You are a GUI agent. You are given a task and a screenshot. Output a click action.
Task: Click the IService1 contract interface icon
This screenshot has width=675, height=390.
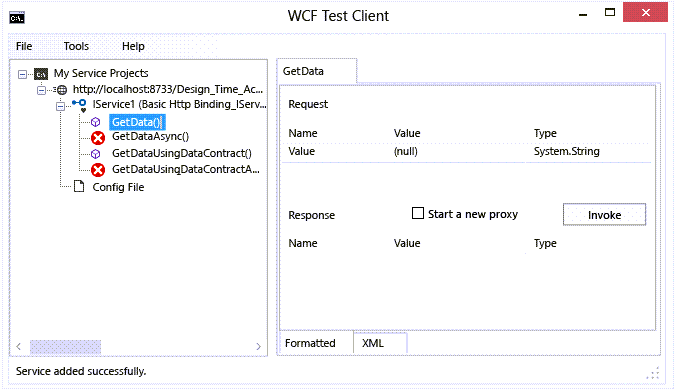[x=80, y=105]
